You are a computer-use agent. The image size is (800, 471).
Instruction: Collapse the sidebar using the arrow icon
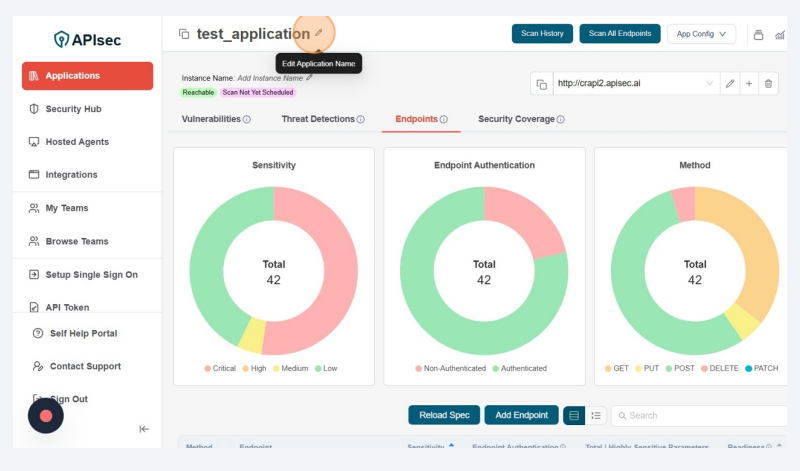pos(144,429)
